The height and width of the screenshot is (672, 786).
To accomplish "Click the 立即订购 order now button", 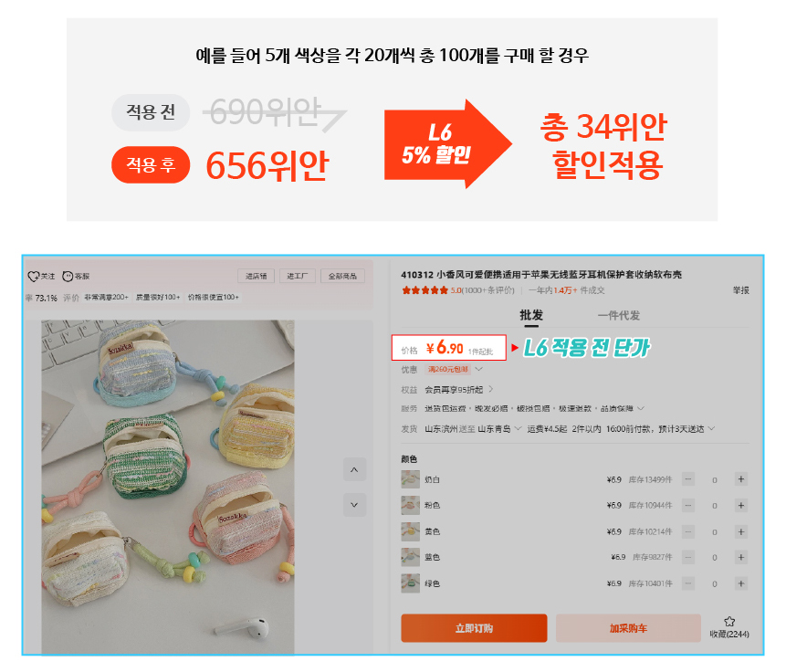I will pos(474,628).
